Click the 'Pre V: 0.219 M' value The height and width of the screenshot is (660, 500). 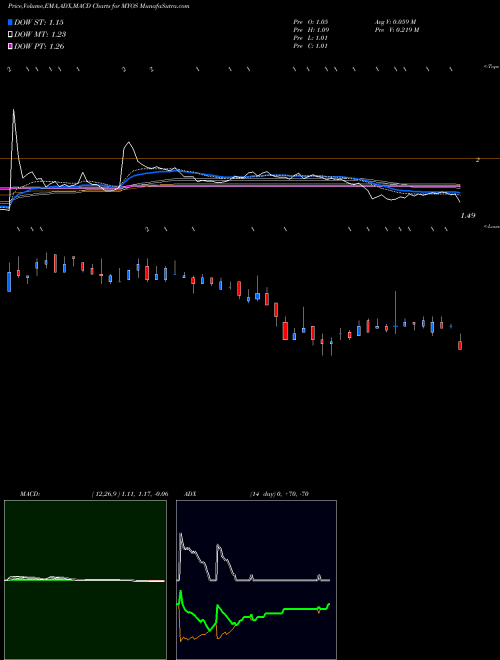tap(396, 30)
